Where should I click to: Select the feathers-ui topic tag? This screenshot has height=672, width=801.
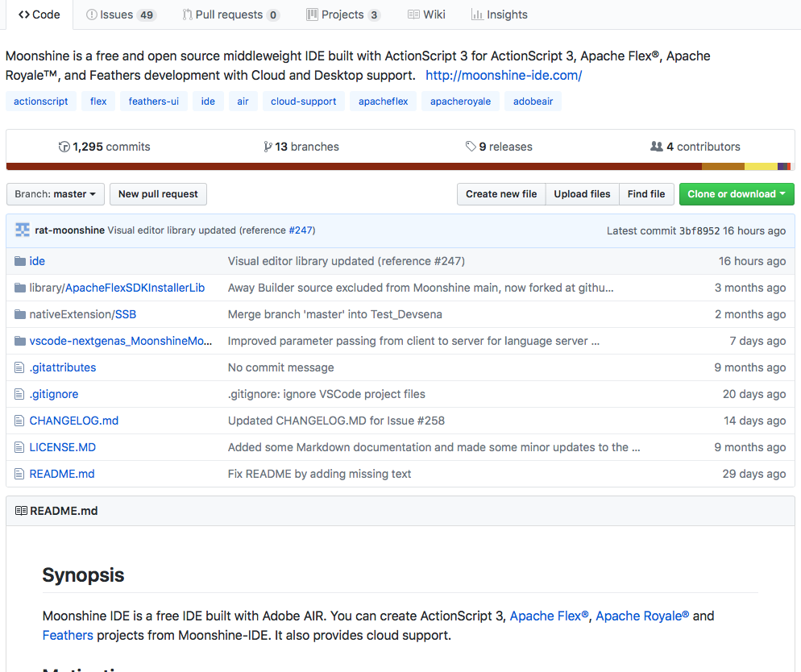pyautogui.click(x=154, y=101)
